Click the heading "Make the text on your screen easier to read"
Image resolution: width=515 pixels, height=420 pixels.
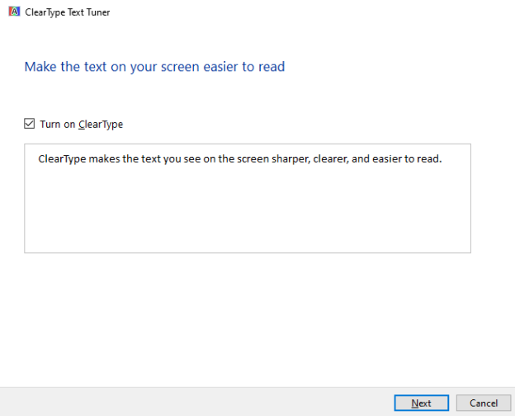154,67
